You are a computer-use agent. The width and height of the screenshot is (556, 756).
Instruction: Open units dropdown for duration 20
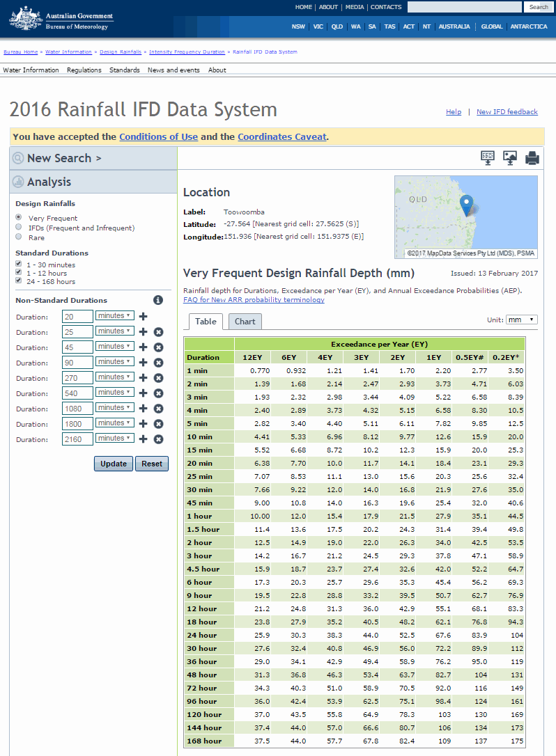114,316
